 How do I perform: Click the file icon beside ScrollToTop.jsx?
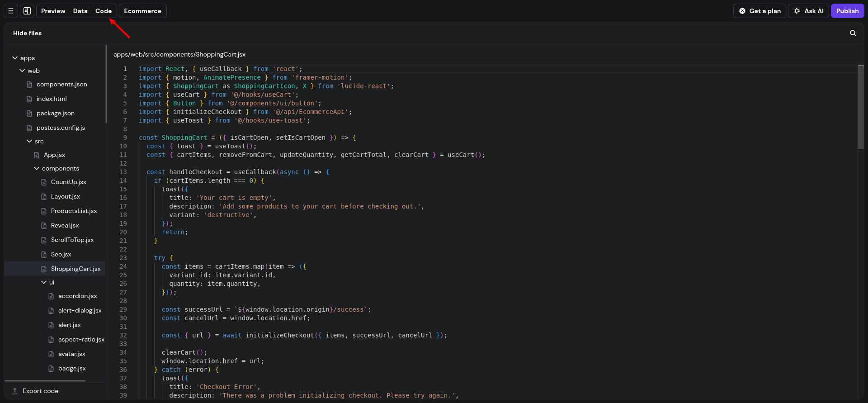click(44, 240)
